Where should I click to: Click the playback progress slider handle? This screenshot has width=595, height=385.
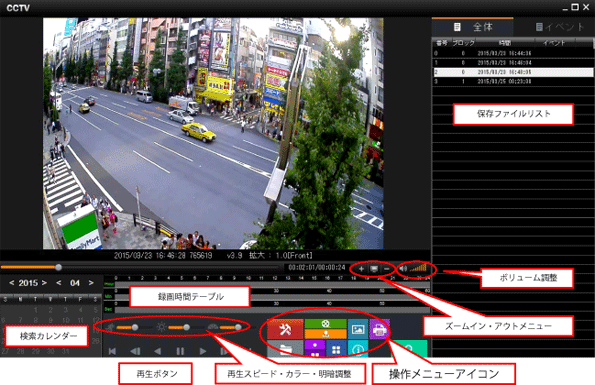point(58,267)
